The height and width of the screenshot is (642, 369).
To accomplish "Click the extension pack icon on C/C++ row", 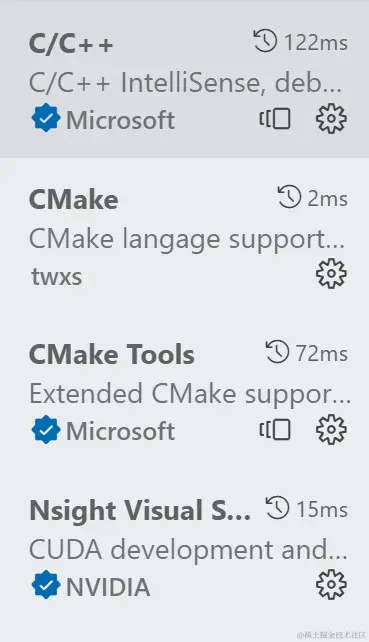I will coord(275,119).
